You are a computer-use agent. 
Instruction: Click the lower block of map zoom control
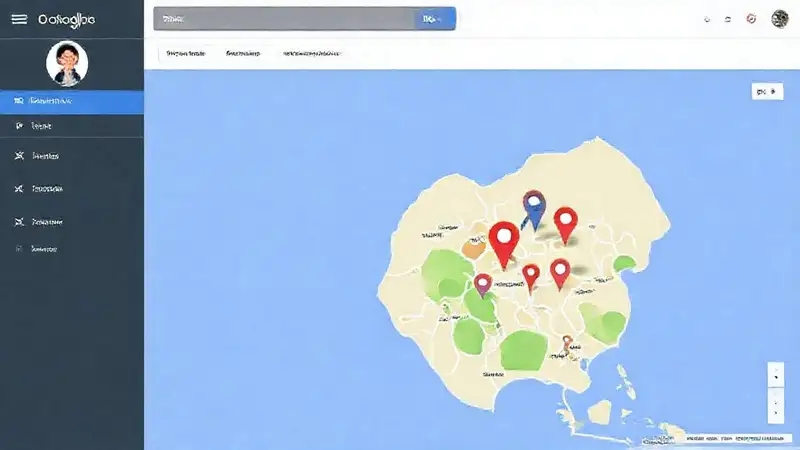pos(776,407)
